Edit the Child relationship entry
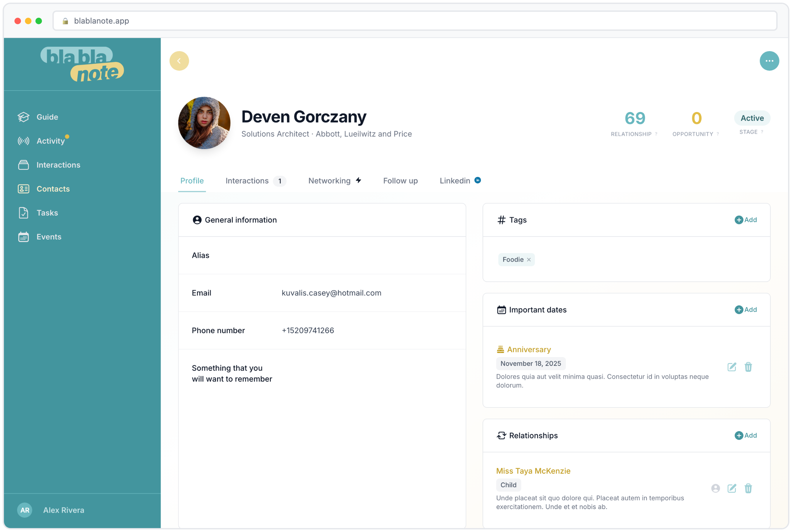 (732, 488)
